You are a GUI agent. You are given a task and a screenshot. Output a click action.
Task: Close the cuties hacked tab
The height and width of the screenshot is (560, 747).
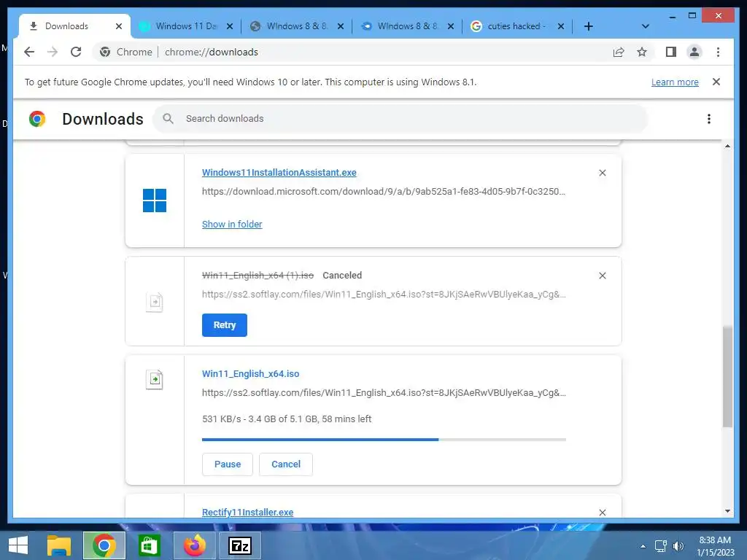click(561, 26)
